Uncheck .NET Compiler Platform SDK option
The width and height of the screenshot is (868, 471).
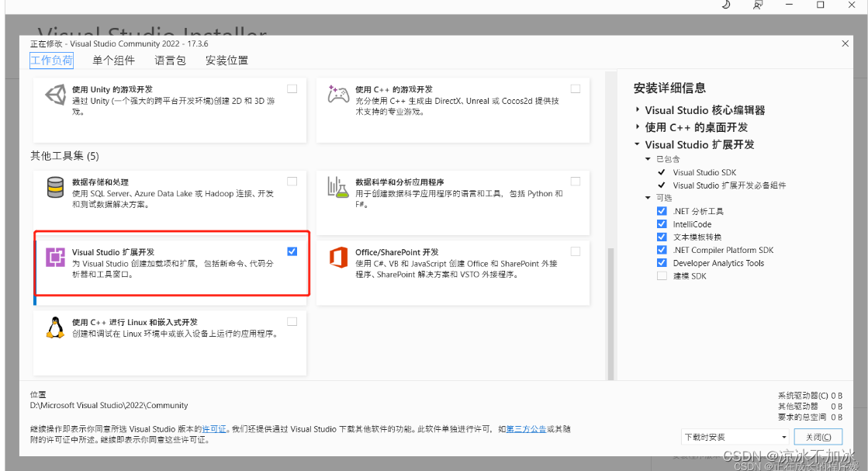pyautogui.click(x=662, y=250)
